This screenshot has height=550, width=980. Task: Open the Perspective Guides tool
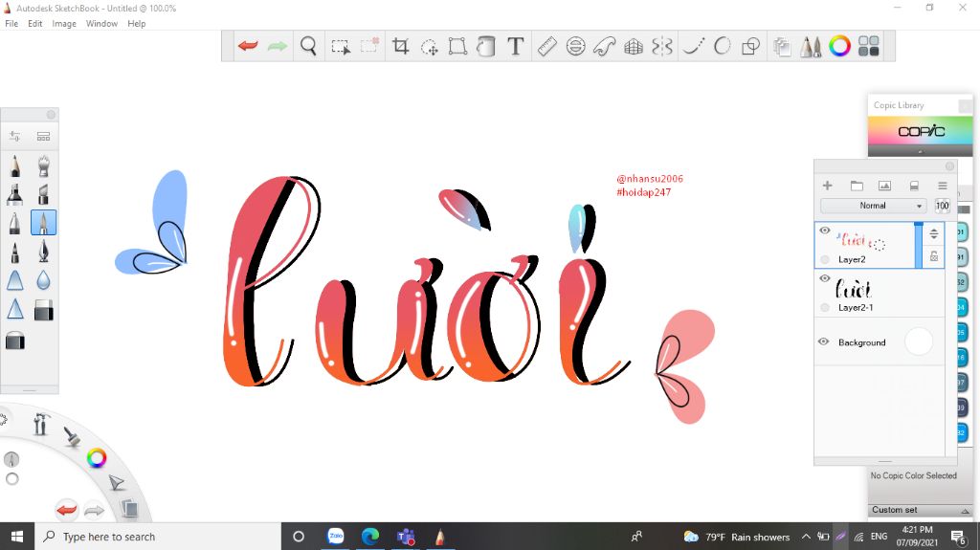pos(634,46)
